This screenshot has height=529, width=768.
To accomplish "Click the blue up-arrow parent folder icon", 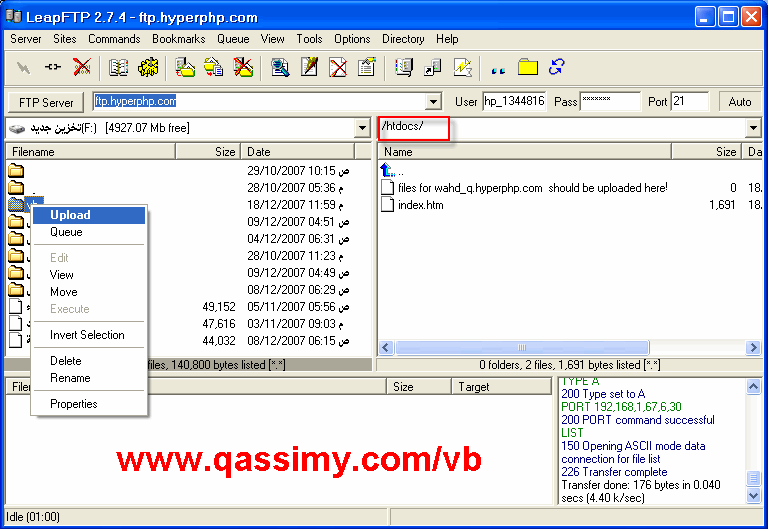I will pos(387,170).
